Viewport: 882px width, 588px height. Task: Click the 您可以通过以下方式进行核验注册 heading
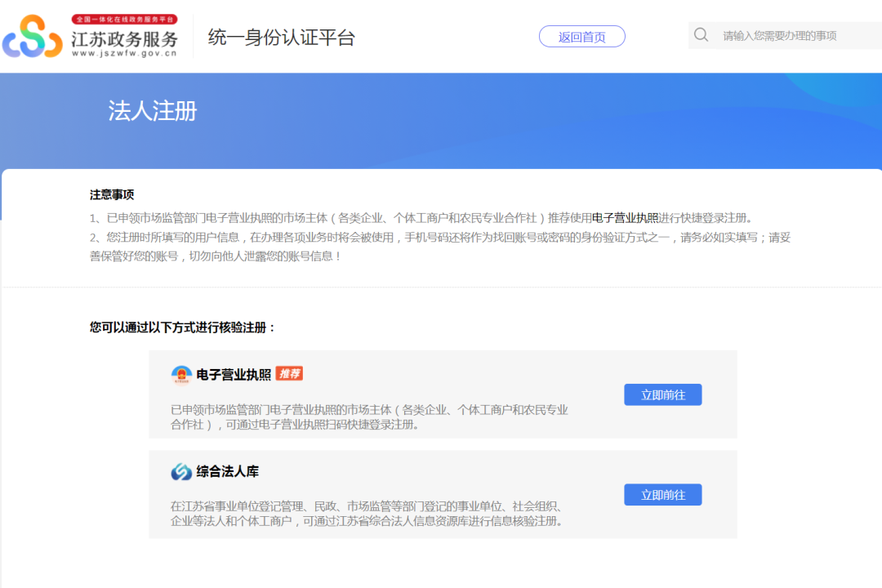[183, 327]
